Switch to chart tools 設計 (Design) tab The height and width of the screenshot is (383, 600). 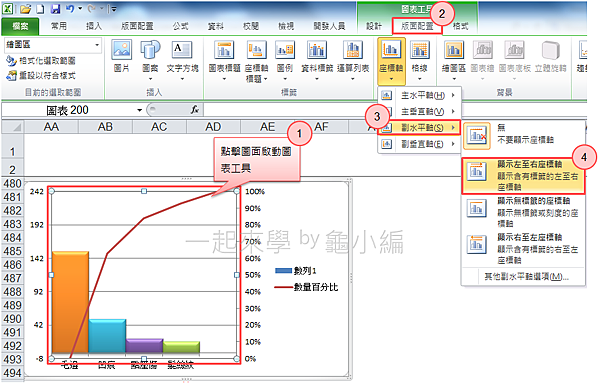coord(374,26)
